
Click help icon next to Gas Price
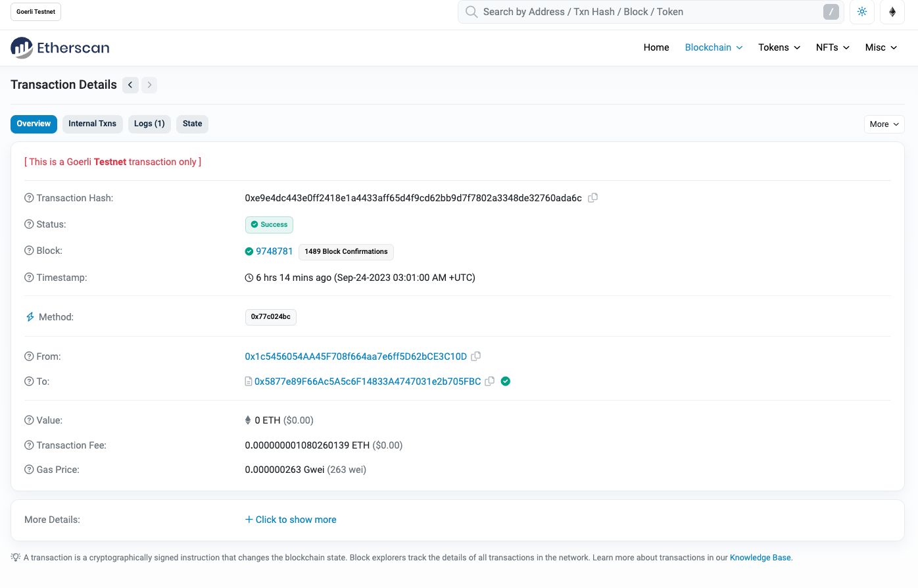(29, 470)
